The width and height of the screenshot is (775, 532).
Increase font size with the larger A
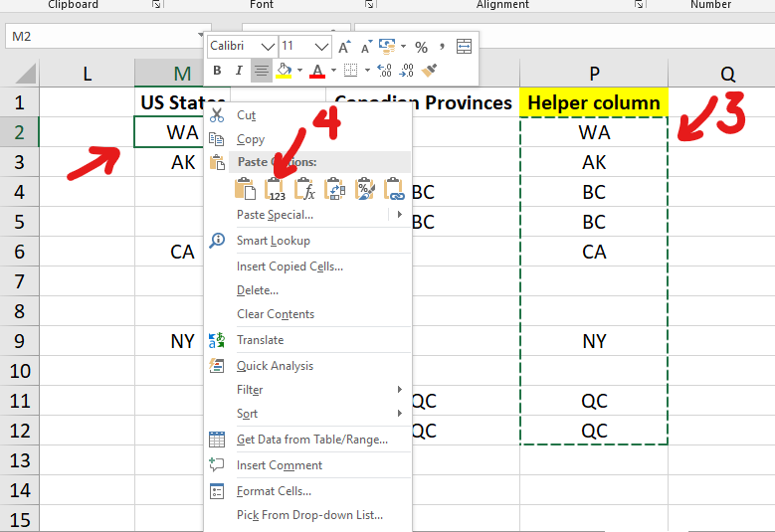point(344,47)
